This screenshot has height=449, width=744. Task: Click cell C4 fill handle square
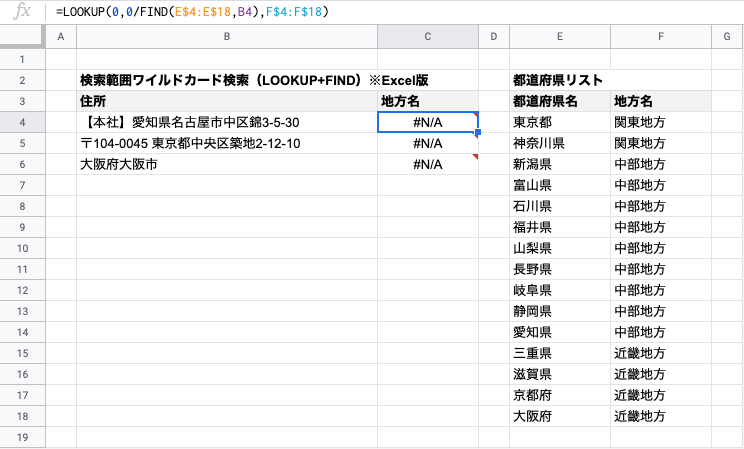pos(478,132)
